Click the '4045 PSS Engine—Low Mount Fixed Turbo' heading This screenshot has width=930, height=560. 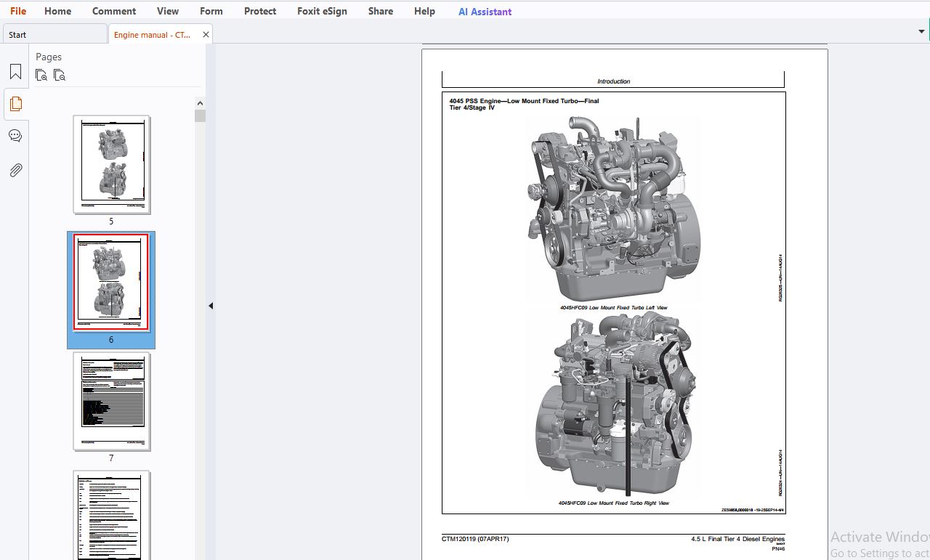click(x=524, y=104)
